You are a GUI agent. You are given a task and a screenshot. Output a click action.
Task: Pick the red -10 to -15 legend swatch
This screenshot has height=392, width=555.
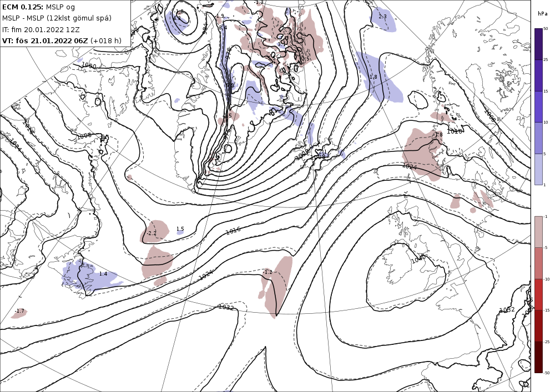pos(538,294)
